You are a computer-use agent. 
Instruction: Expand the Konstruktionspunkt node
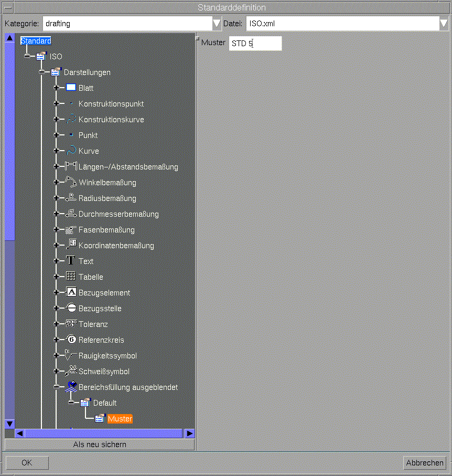click(56, 103)
